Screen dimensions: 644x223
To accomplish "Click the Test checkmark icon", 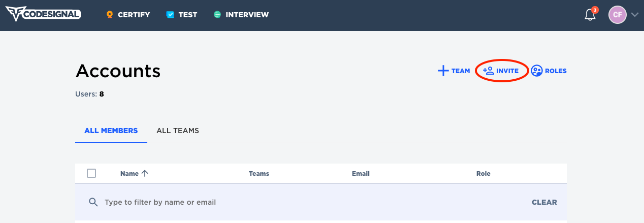I will point(170,15).
